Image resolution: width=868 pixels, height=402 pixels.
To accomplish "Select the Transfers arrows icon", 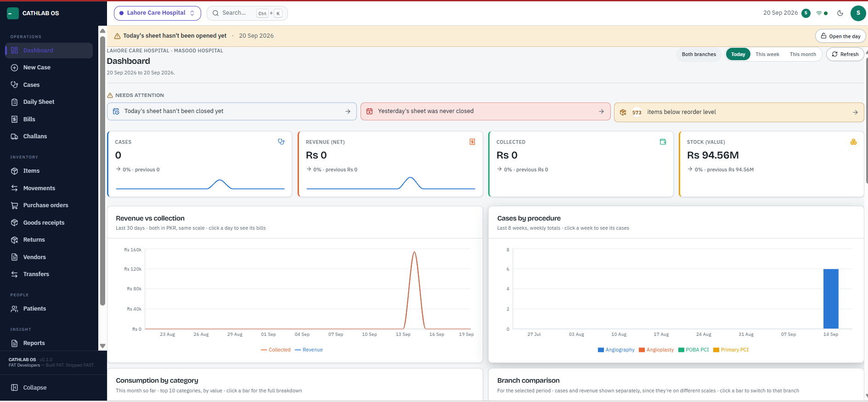I will 14,274.
